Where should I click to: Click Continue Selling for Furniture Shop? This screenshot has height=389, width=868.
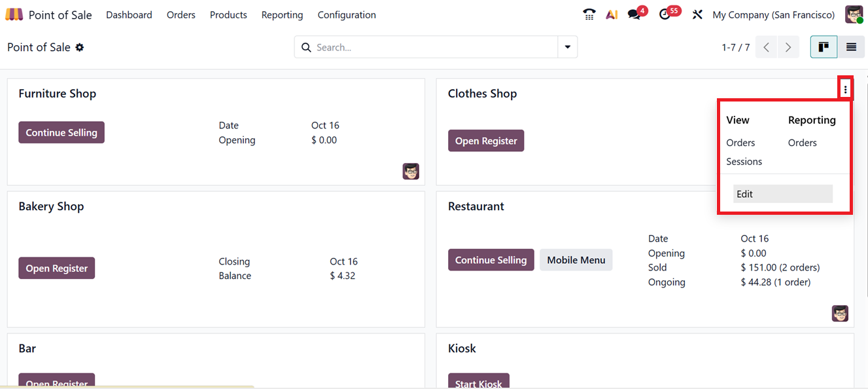click(61, 132)
